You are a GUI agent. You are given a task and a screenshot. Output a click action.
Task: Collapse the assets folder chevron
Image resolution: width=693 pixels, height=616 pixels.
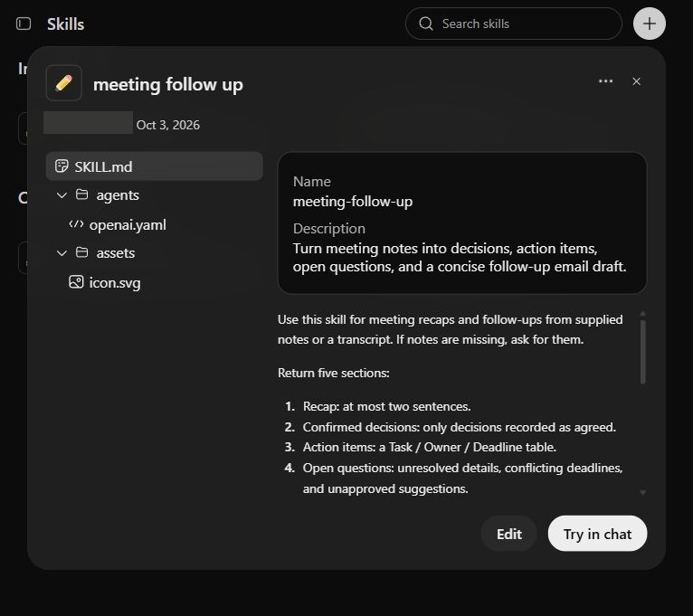point(62,252)
